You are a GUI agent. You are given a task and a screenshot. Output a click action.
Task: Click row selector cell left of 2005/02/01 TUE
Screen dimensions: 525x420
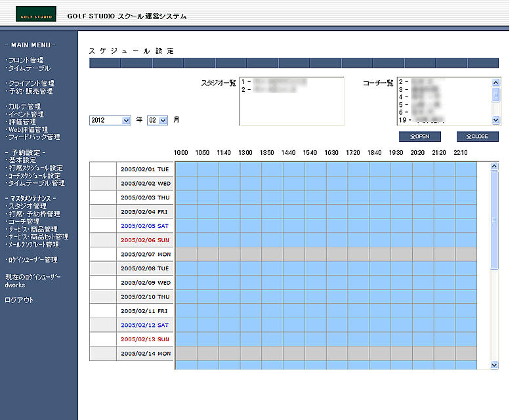point(103,169)
